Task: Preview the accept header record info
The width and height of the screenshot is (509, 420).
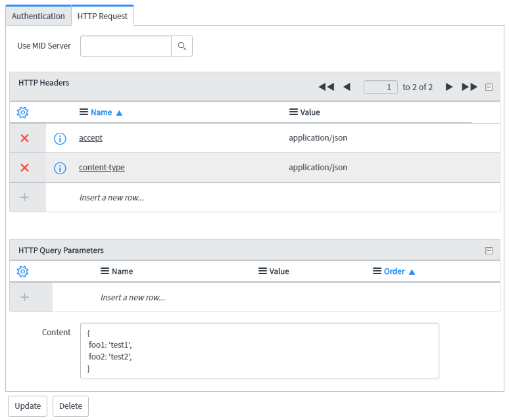Action: [x=60, y=139]
